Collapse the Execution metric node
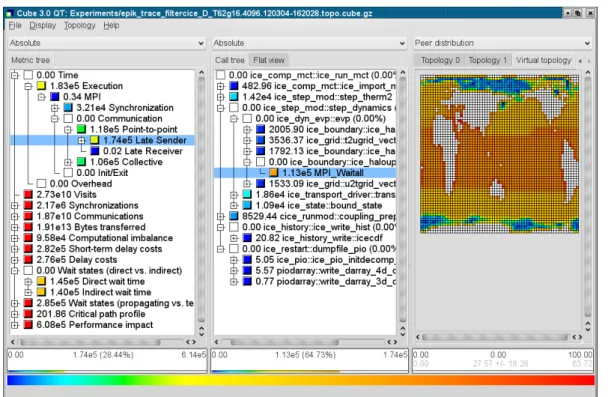The height and width of the screenshot is (397, 611). point(28,86)
